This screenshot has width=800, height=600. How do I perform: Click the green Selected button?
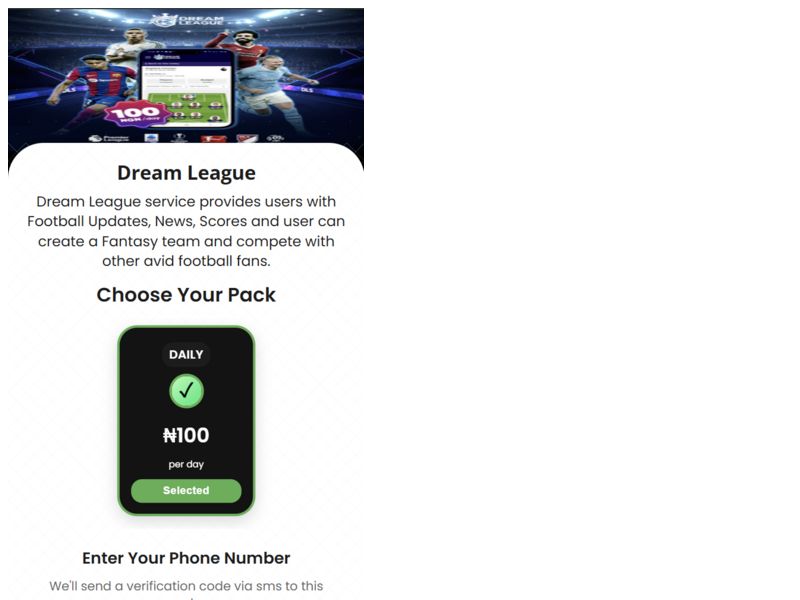tap(186, 490)
